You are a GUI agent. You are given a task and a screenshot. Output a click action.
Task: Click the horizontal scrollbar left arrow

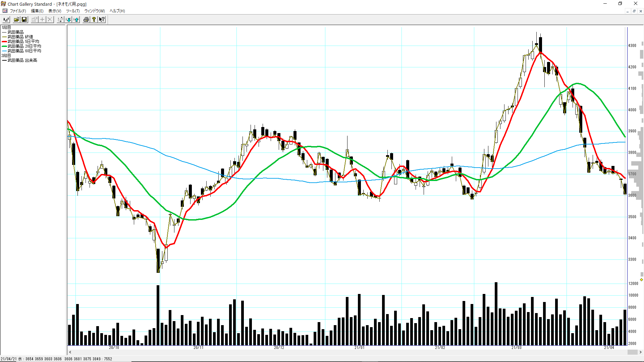click(70, 352)
